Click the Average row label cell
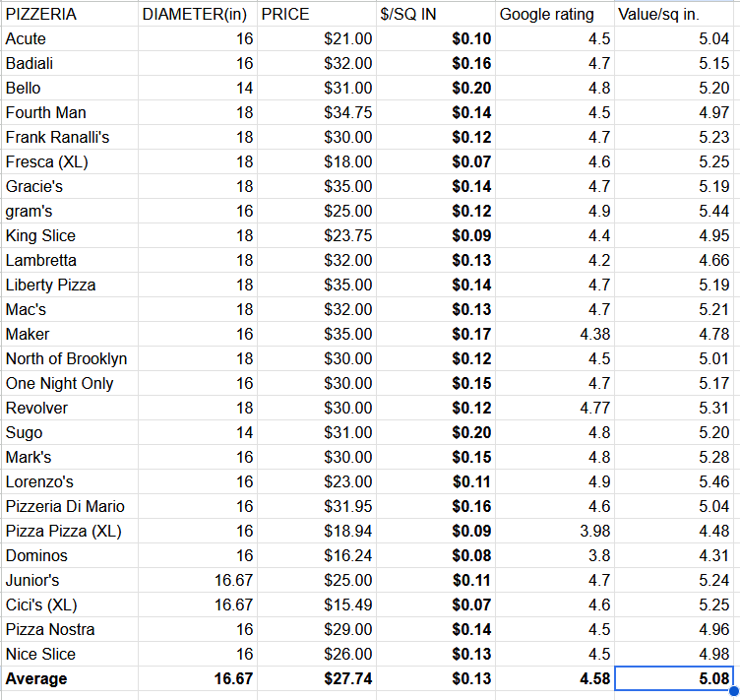 point(69,678)
